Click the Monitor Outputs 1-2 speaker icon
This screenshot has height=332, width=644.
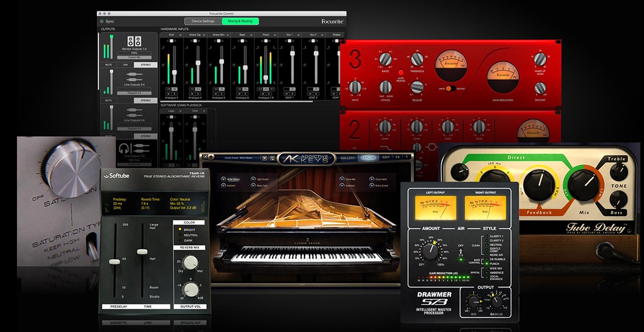[x=134, y=41]
